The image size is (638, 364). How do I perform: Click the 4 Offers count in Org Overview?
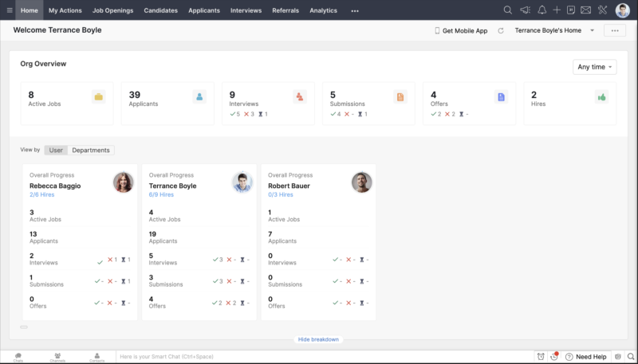[x=433, y=95]
